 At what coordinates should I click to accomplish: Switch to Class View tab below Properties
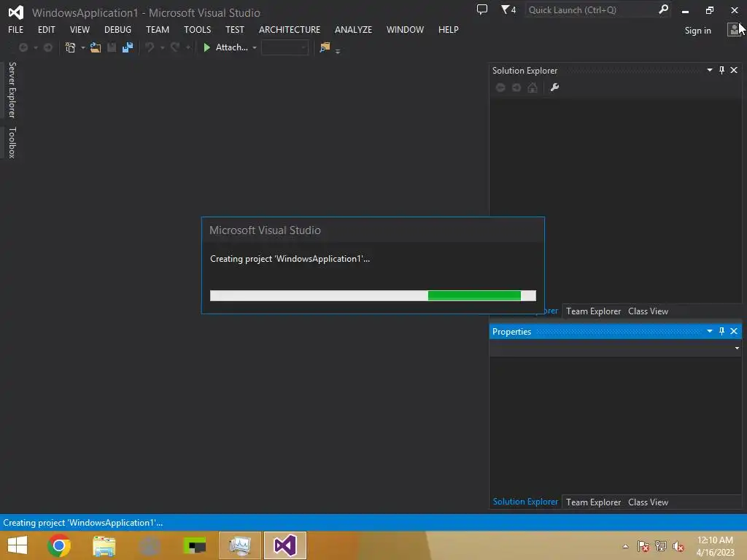648,502
